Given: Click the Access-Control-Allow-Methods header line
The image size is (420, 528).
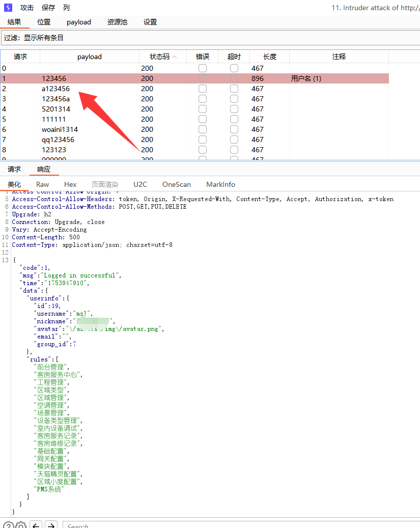Looking at the screenshot, I should pyautogui.click(x=99, y=206).
